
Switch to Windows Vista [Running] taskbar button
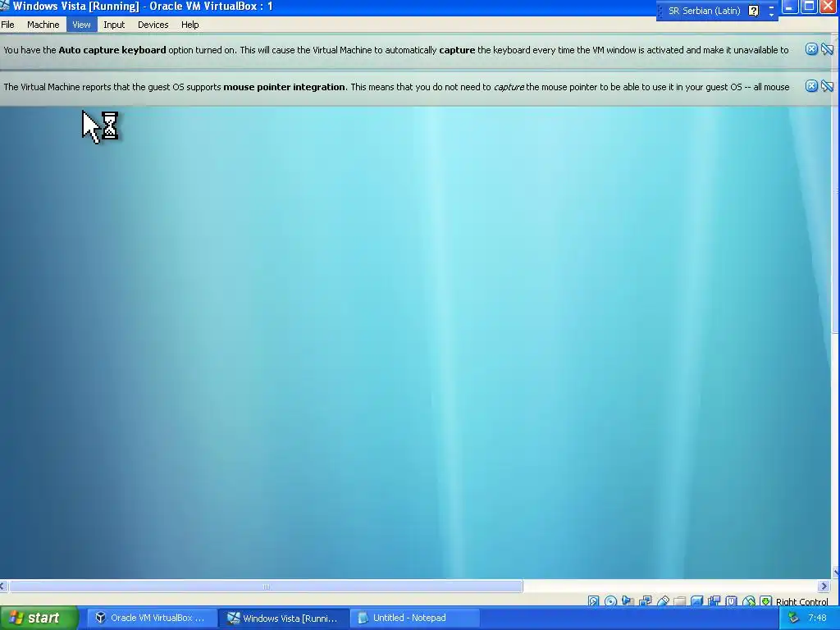[284, 618]
